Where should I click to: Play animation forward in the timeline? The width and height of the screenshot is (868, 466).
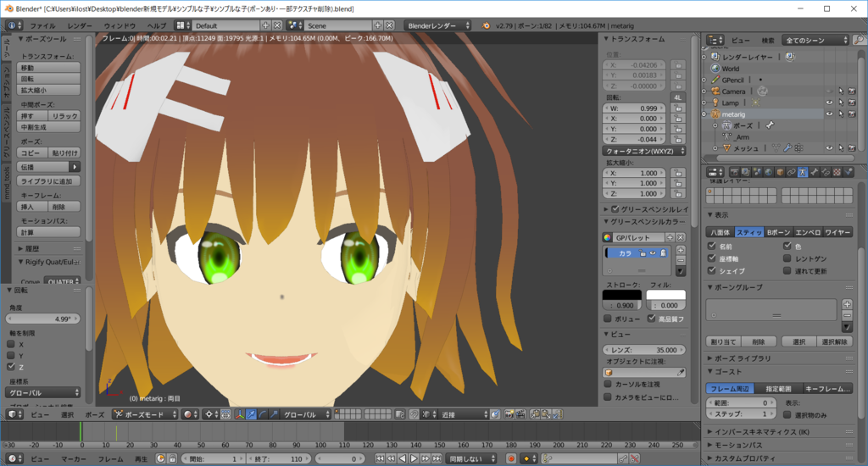[x=414, y=459]
